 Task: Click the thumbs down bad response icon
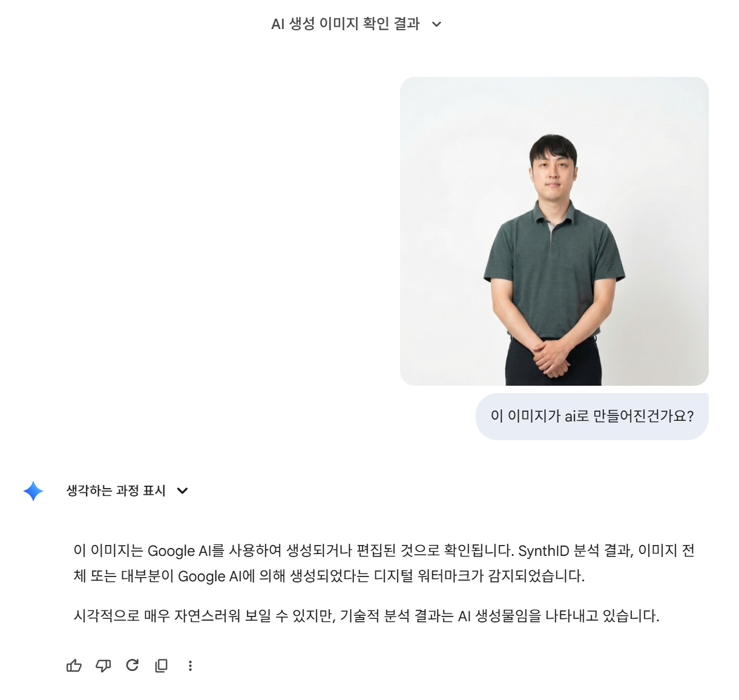(103, 665)
